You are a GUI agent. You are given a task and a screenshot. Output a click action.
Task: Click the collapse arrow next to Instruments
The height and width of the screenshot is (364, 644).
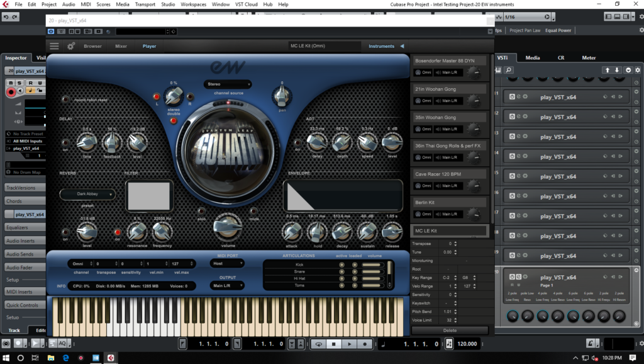click(x=402, y=46)
